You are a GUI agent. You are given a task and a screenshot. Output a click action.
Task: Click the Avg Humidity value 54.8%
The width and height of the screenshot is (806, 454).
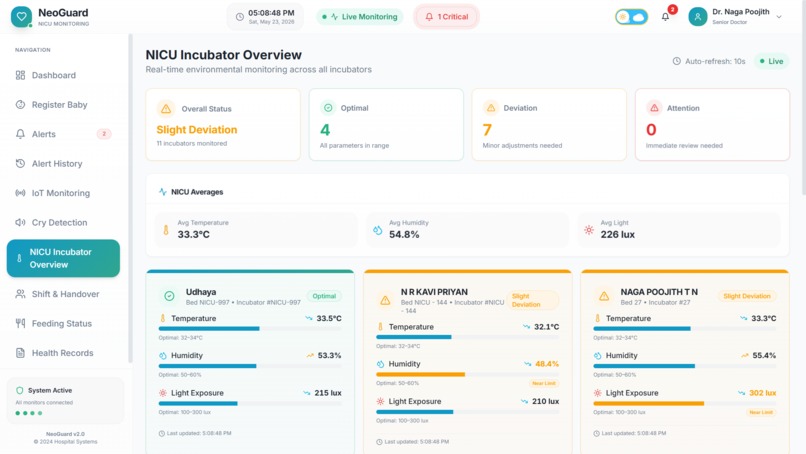pyautogui.click(x=404, y=234)
